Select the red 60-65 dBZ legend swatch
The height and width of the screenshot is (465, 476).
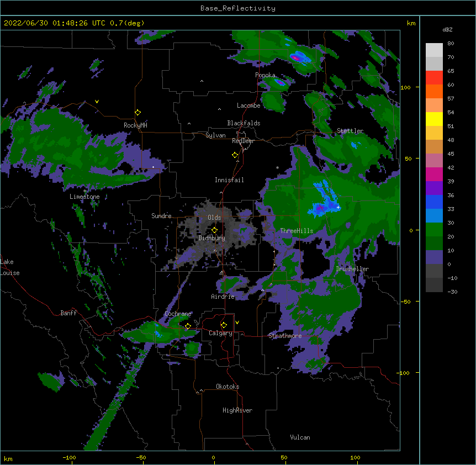[x=434, y=78]
